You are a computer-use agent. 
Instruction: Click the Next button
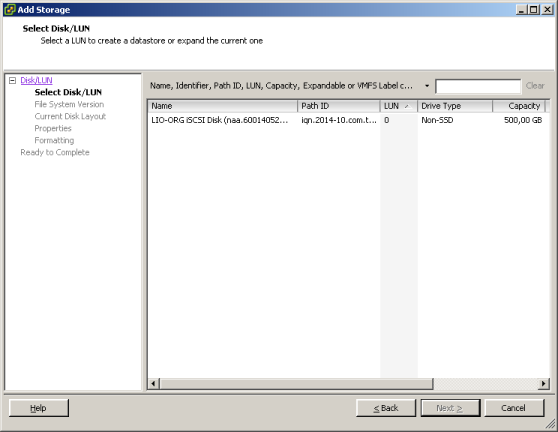tap(450, 408)
